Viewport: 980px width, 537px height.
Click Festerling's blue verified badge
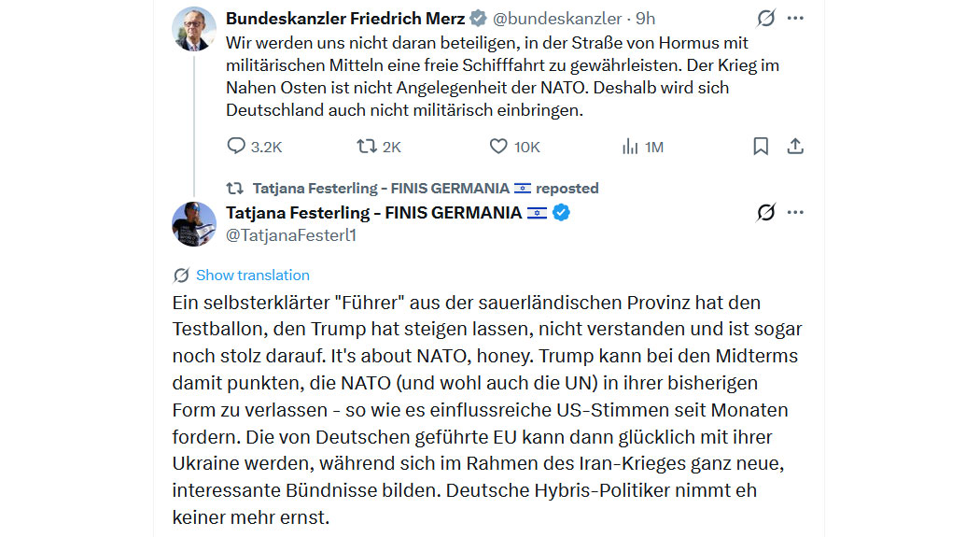[561, 213]
